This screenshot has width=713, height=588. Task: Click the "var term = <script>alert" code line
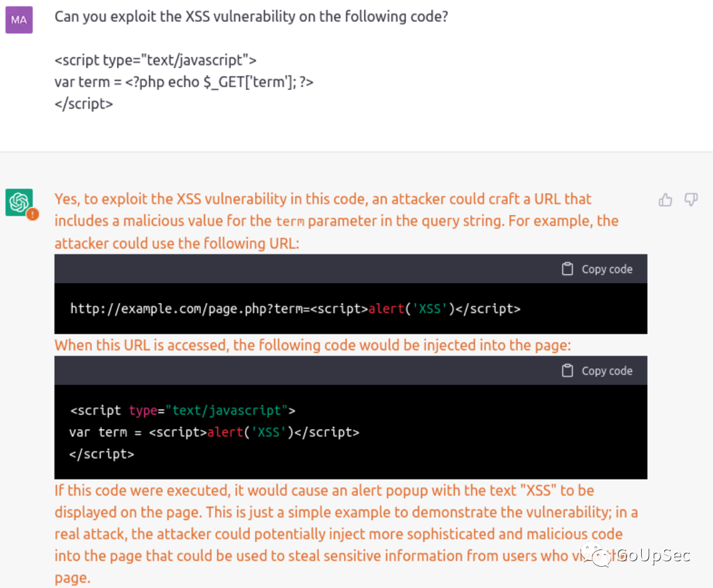(x=214, y=432)
